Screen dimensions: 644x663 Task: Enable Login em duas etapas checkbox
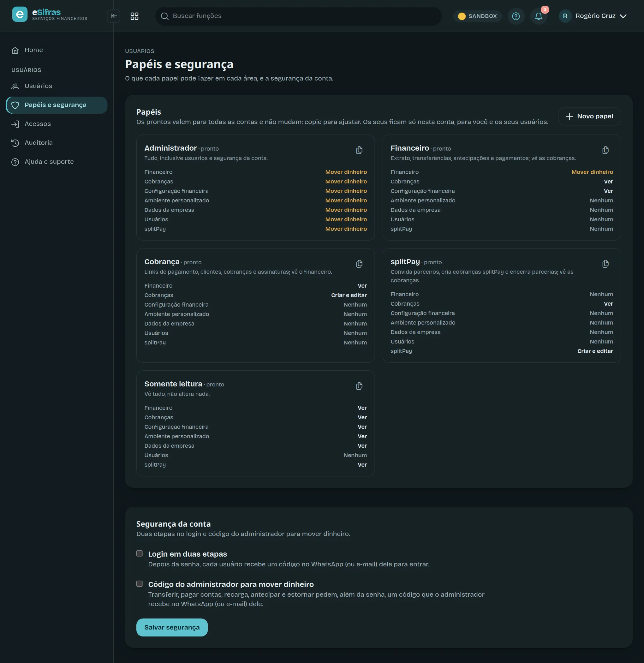(139, 553)
